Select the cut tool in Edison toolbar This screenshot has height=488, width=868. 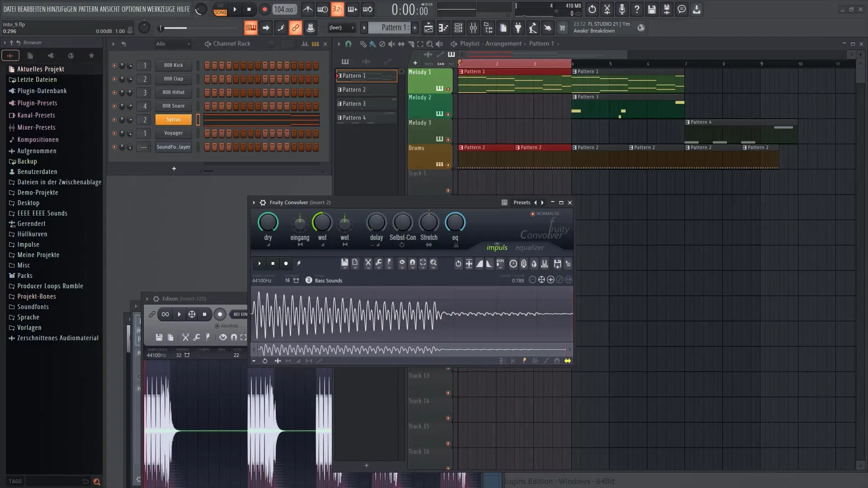click(x=186, y=337)
